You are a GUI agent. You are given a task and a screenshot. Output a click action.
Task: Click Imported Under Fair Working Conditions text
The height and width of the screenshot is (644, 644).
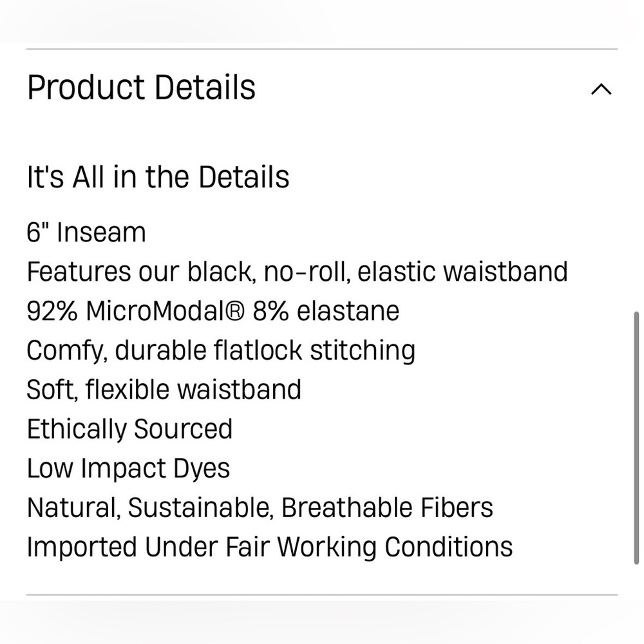click(x=270, y=547)
